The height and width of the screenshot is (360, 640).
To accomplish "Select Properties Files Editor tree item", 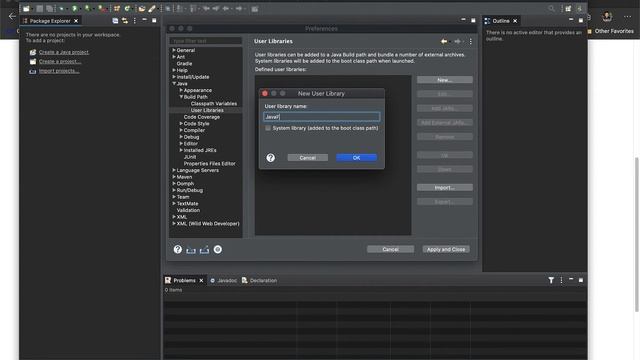I will point(209,164).
